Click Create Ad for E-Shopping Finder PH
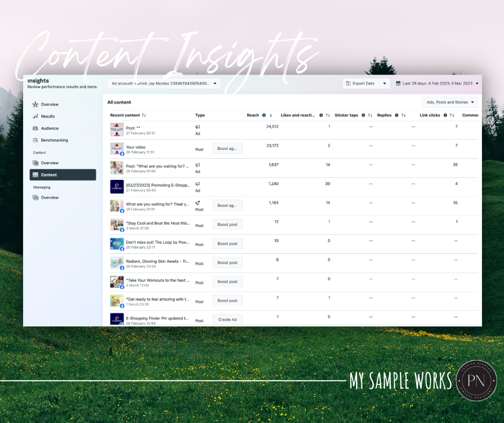Image resolution: width=504 pixels, height=423 pixels. click(x=227, y=319)
